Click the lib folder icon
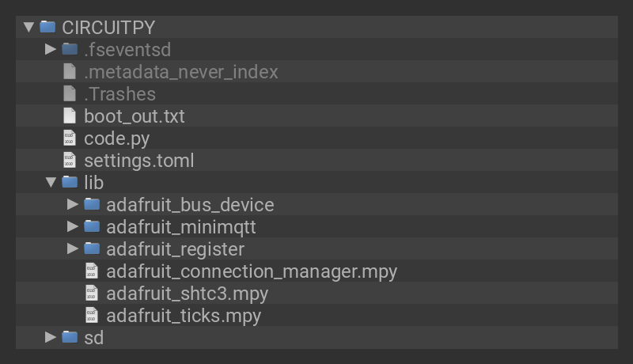Screen dimensions: 633x364 tap(70, 183)
